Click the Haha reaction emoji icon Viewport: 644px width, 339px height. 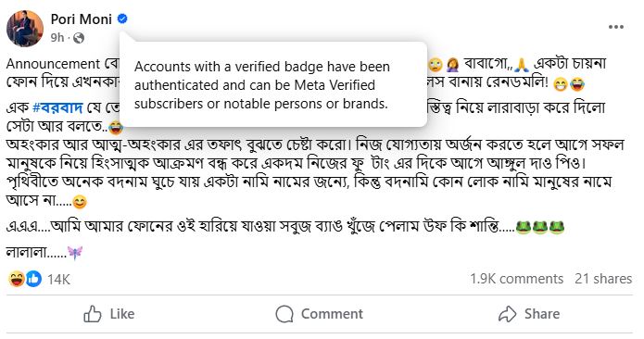click(17, 279)
